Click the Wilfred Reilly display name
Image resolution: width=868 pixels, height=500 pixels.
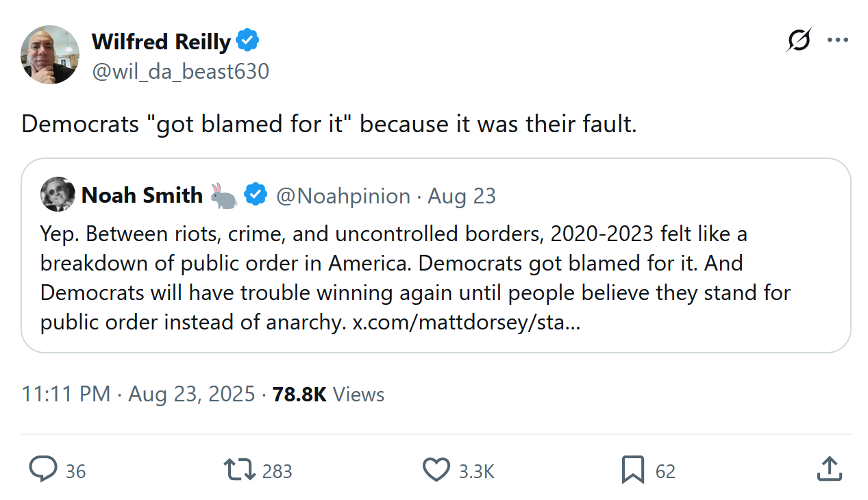coord(161,42)
